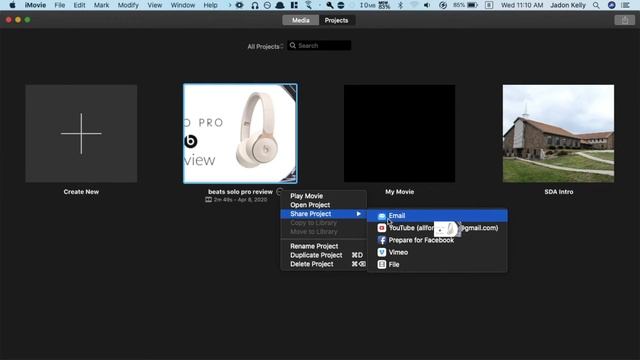The height and width of the screenshot is (360, 640).
Task: Click the Create New label
Action: [81, 192]
